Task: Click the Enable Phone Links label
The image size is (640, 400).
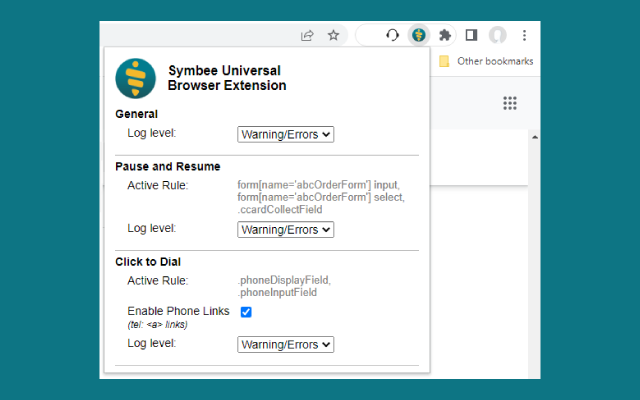Action: pos(178,311)
